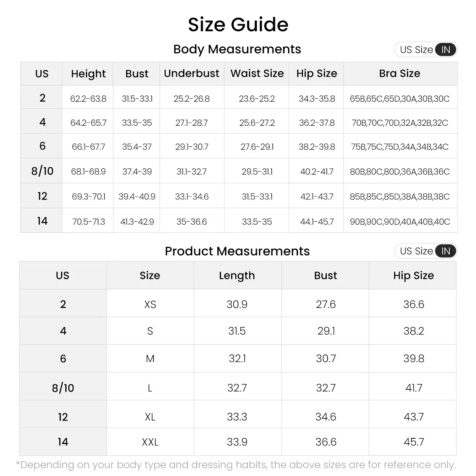Click the Bra Size column header
The width and height of the screenshot is (476, 476).
(400, 74)
